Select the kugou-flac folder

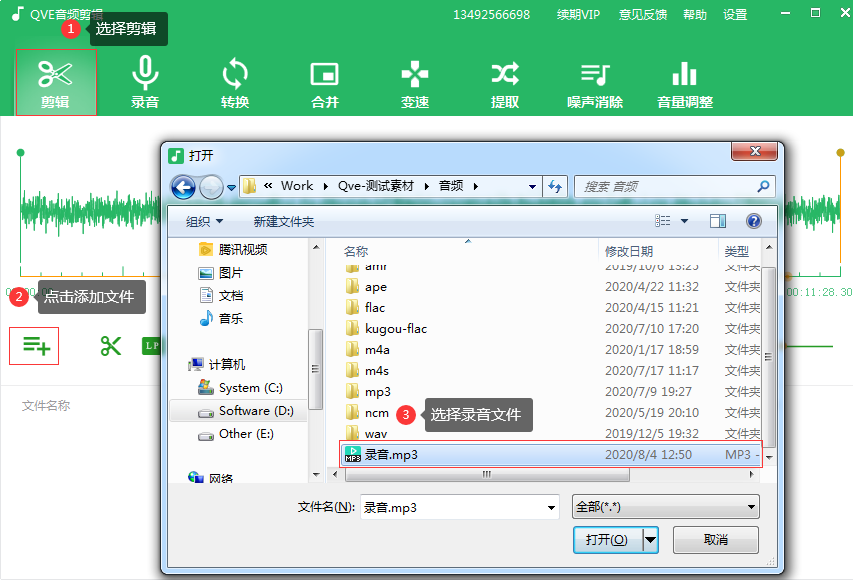[386, 329]
